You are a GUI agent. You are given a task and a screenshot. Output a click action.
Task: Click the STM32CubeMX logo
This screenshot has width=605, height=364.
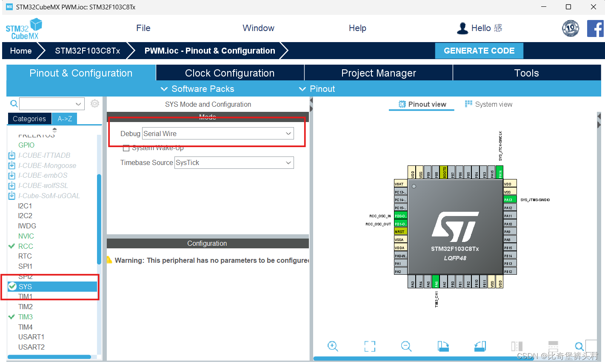pos(24,29)
